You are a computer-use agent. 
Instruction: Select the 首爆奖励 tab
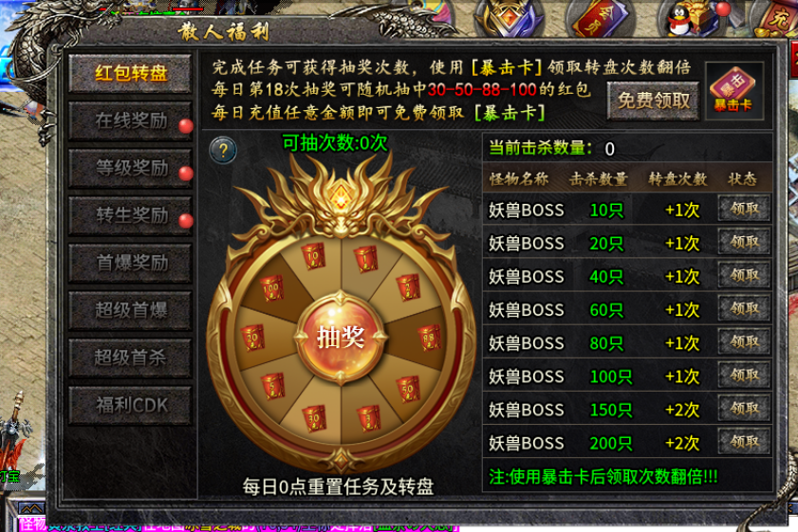click(x=130, y=263)
